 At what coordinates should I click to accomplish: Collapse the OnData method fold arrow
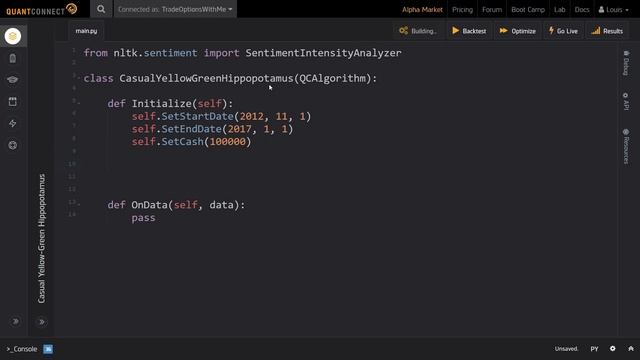79,204
